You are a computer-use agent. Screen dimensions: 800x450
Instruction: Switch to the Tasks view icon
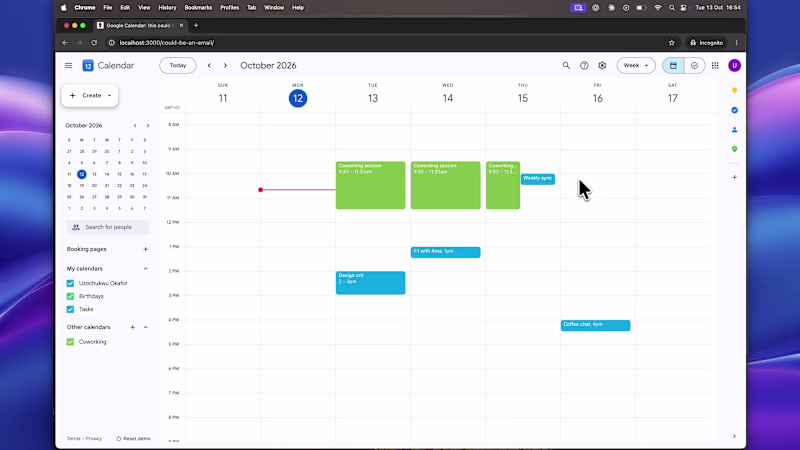pyautogui.click(x=694, y=65)
